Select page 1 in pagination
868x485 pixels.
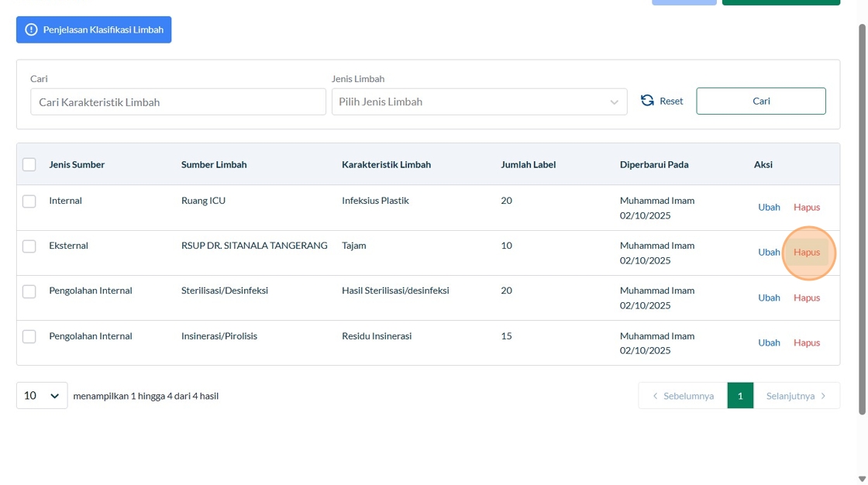click(x=740, y=396)
